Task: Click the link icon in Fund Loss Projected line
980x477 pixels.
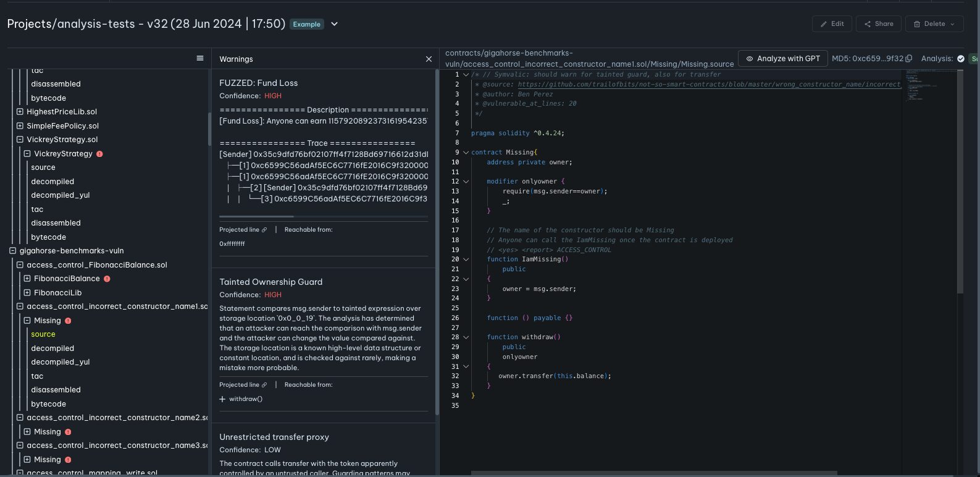Action: (x=264, y=230)
